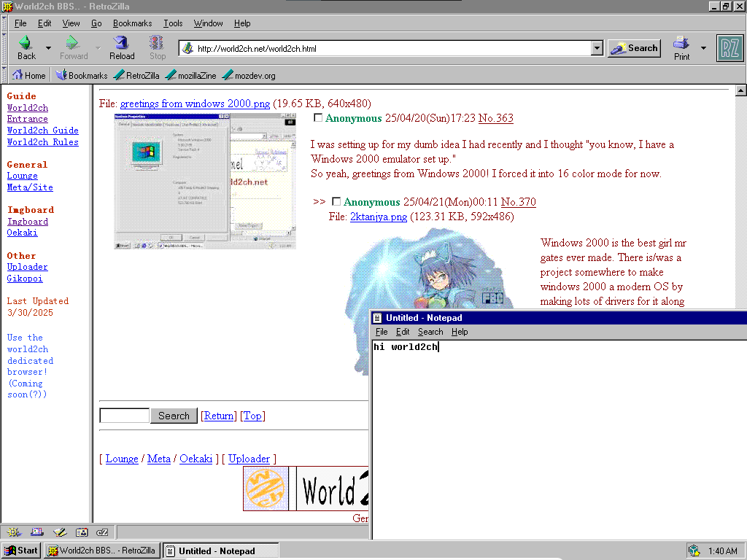Open the Window menu

tap(208, 23)
